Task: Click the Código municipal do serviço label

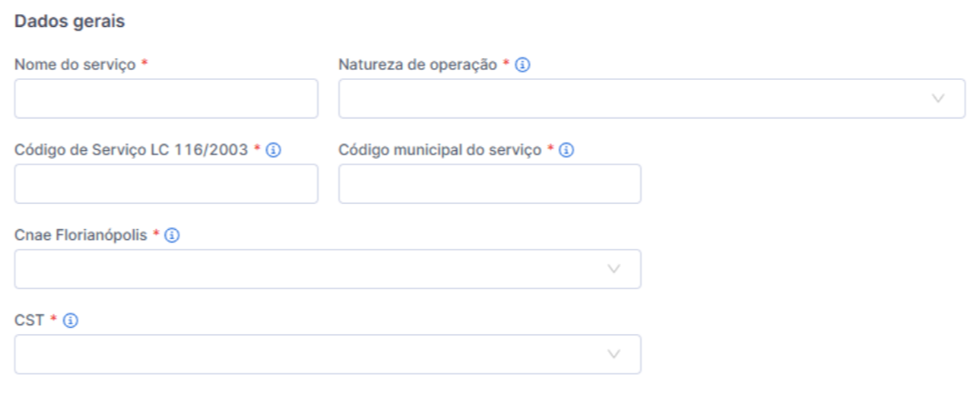Action: coord(440,151)
